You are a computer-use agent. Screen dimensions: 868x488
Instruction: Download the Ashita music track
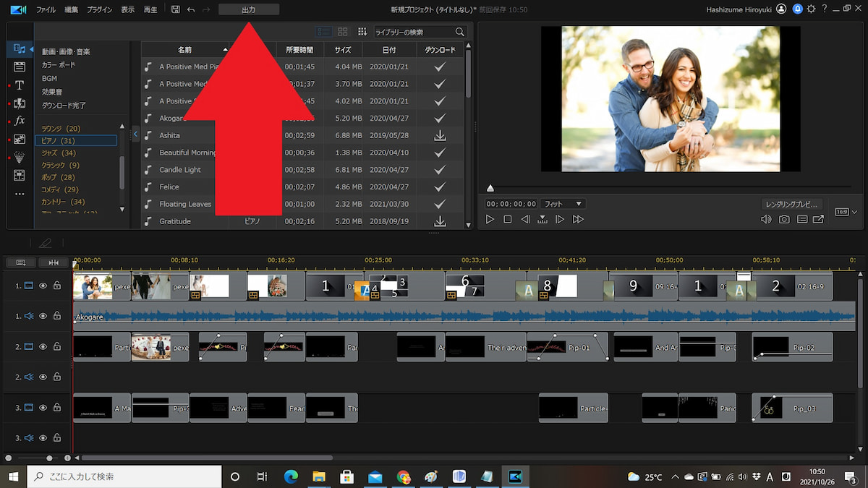(x=439, y=135)
